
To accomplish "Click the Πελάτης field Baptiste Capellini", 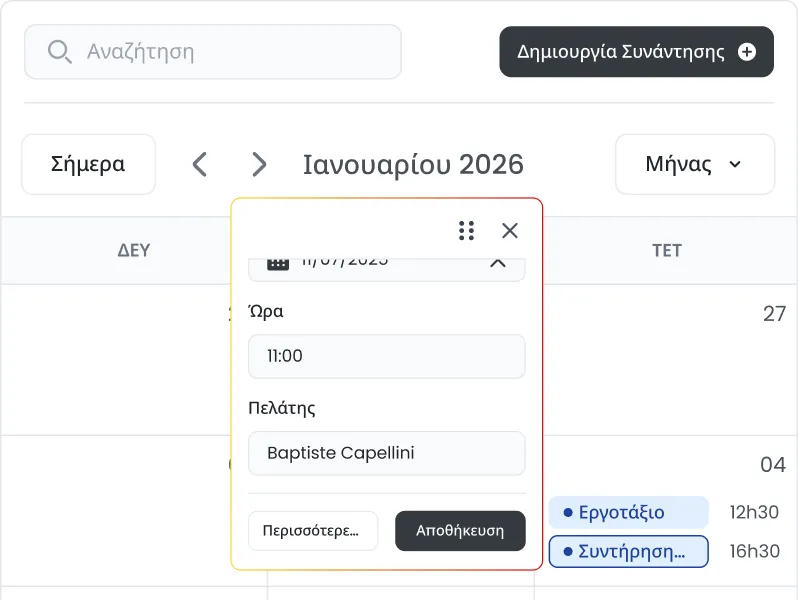I will 386,453.
